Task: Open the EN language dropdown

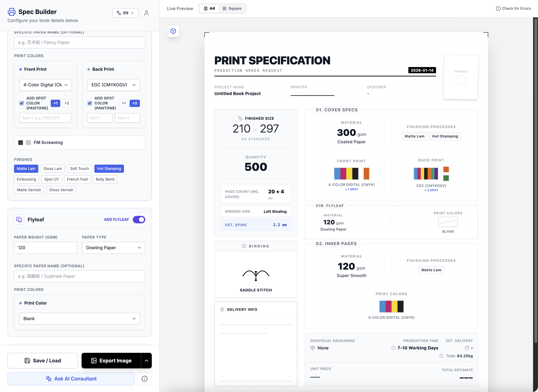Action: pos(125,13)
